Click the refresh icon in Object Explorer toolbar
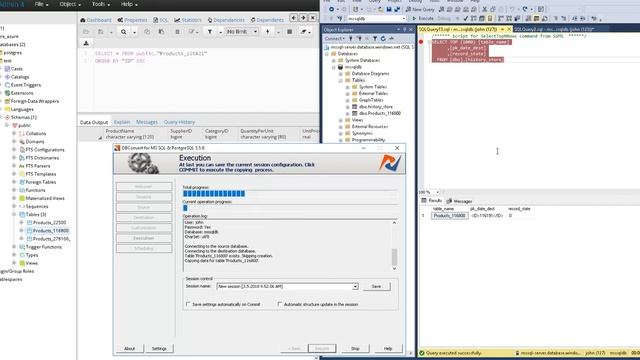Screen dimensions: 640x360 [x=383, y=38]
